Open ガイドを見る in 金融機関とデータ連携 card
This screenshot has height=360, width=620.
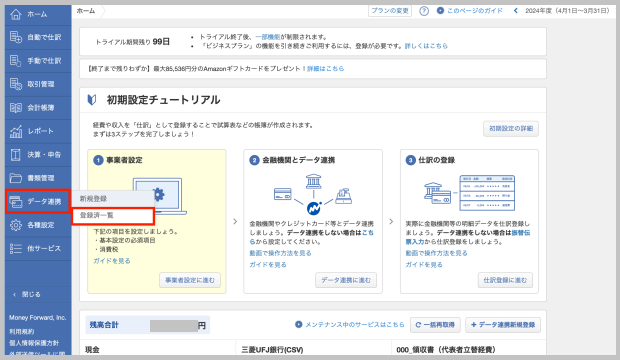(268, 264)
